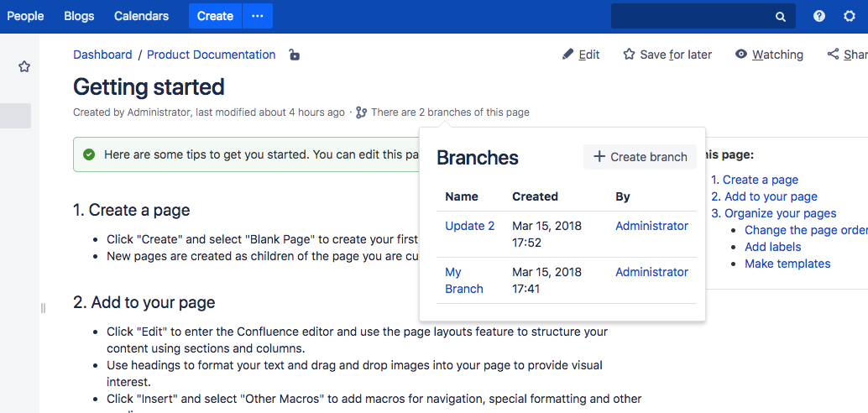Focus the top search field
The height and width of the screenshot is (413, 868).
703,16
